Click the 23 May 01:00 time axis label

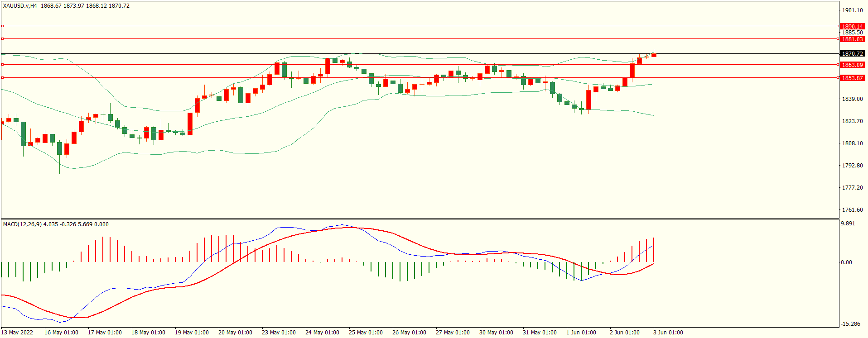279,333
